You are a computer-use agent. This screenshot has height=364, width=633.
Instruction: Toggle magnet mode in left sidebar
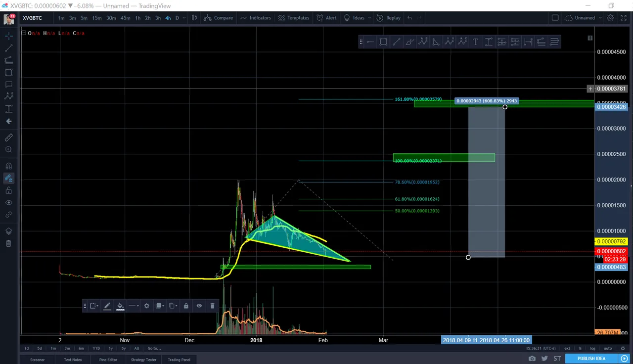pyautogui.click(x=8, y=166)
